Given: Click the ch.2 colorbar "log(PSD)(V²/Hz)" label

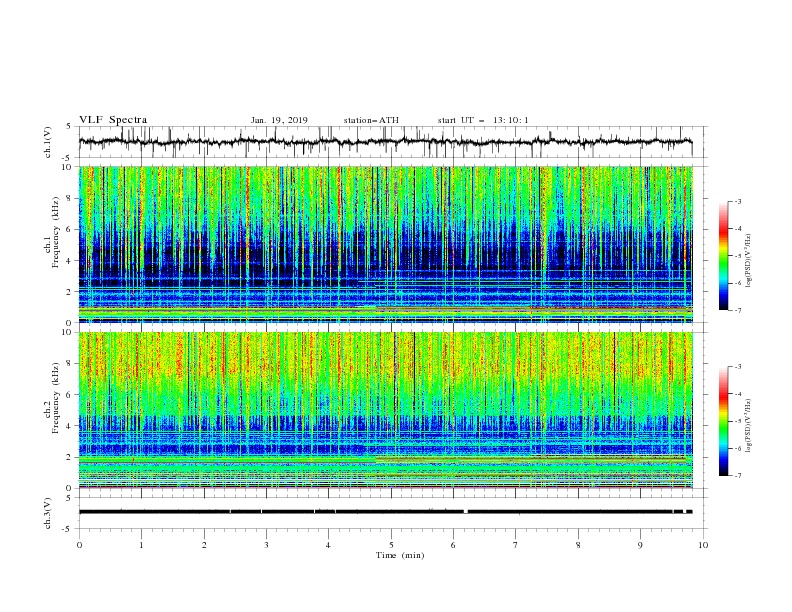Looking at the screenshot, I should pyautogui.click(x=748, y=425).
